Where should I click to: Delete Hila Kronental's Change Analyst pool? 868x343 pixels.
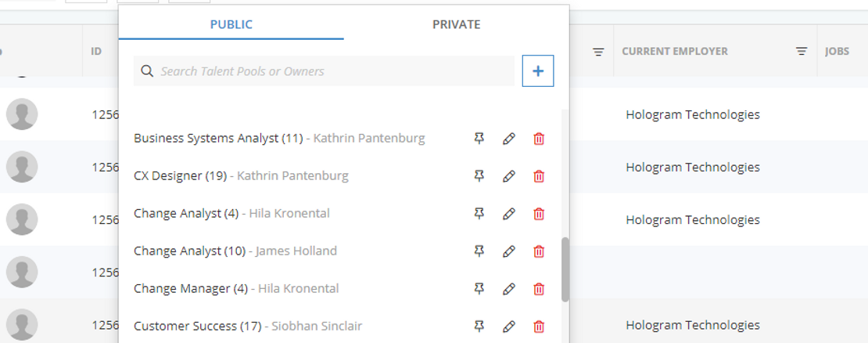pyautogui.click(x=539, y=214)
